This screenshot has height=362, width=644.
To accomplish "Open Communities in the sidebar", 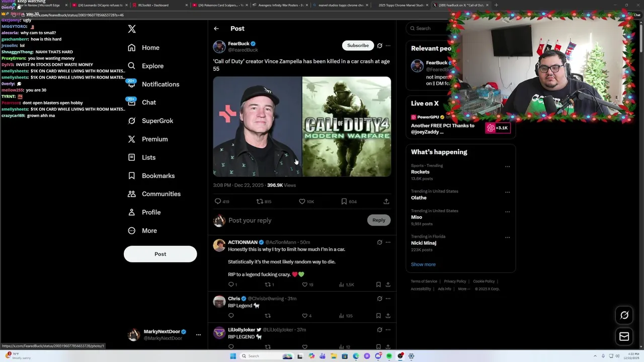I will pyautogui.click(x=154, y=194).
